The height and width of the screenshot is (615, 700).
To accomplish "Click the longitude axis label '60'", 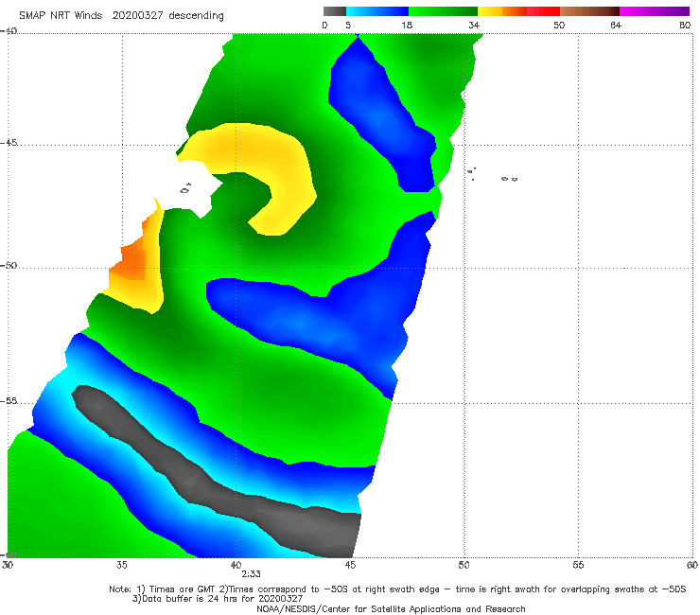I will (692, 565).
